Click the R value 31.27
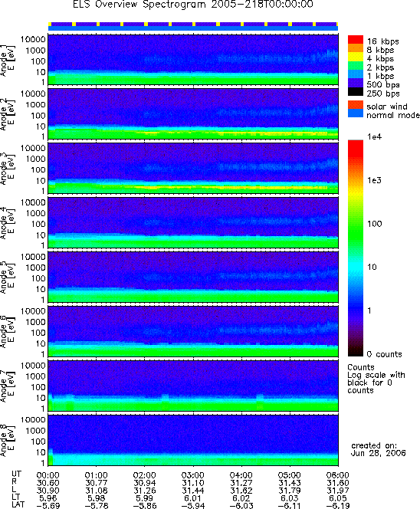Image resolution: width=420 pixels, height=509 pixels. (241, 483)
